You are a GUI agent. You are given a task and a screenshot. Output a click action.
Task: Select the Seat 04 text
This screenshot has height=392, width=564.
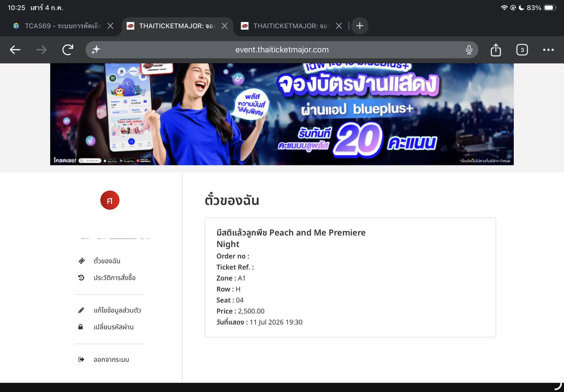230,300
